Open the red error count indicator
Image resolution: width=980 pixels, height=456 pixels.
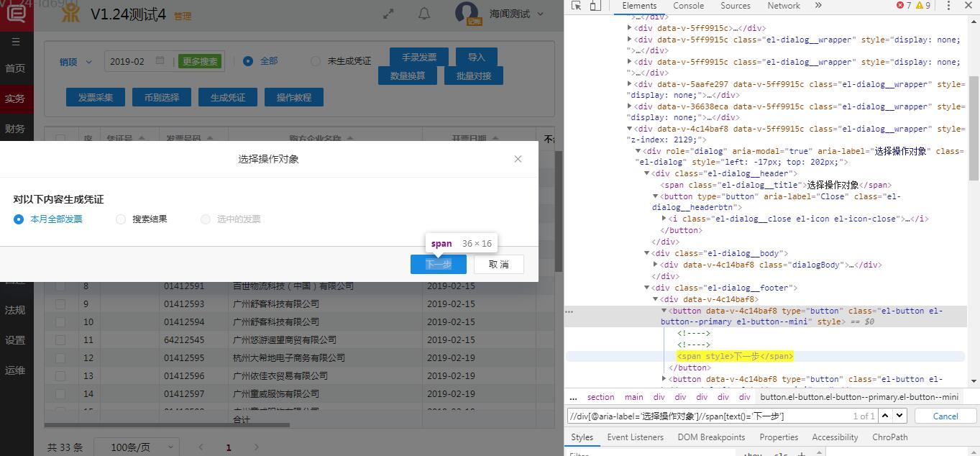903,5
